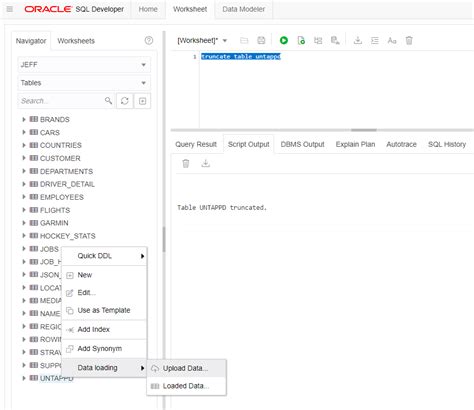Open a worksheet file folder icon
Viewport: 474px width, 410px height.
244,41
